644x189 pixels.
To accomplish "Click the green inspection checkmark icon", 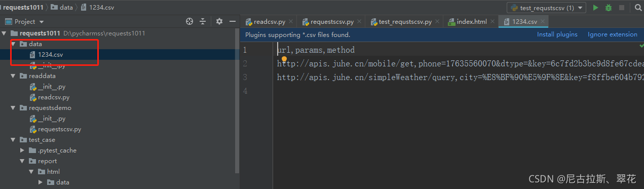I will (641, 46).
